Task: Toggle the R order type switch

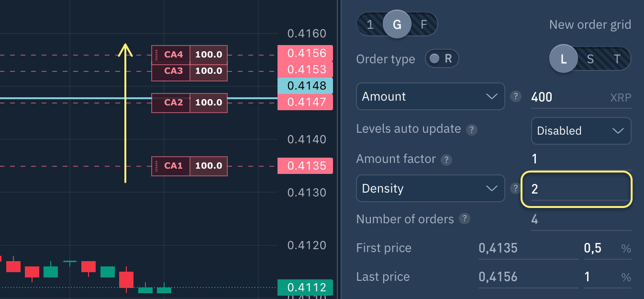Action: point(442,59)
